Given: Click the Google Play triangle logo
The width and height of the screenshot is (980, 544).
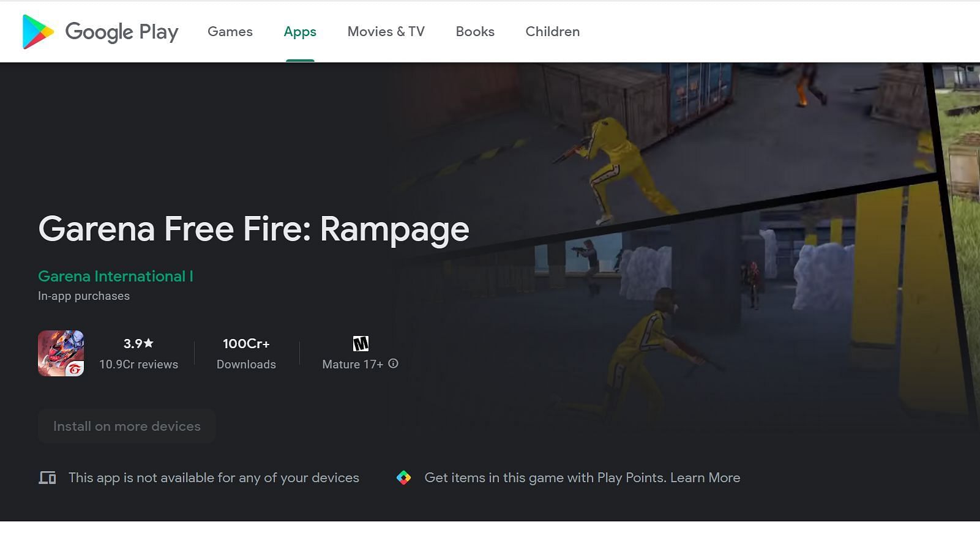Looking at the screenshot, I should tap(38, 32).
